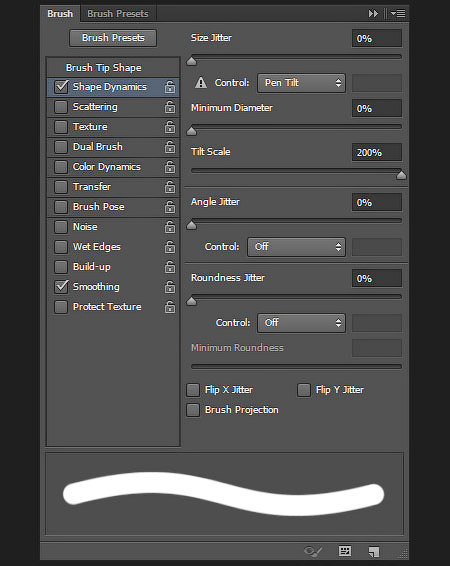Open the Preset Manager icon
The image size is (450, 566).
(x=345, y=551)
